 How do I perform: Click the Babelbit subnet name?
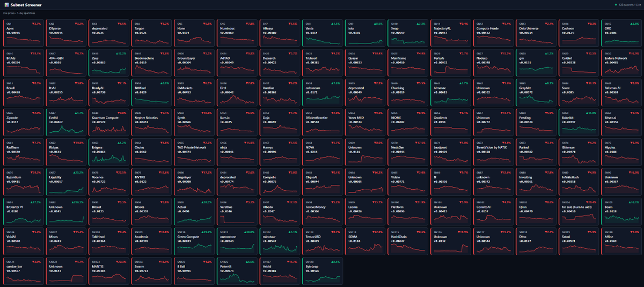coord(568,117)
